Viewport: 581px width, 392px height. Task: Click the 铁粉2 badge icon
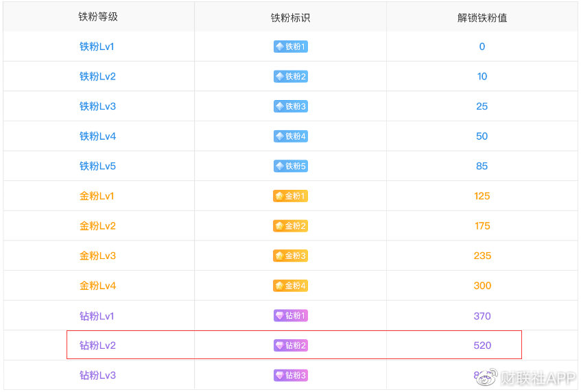click(x=290, y=77)
